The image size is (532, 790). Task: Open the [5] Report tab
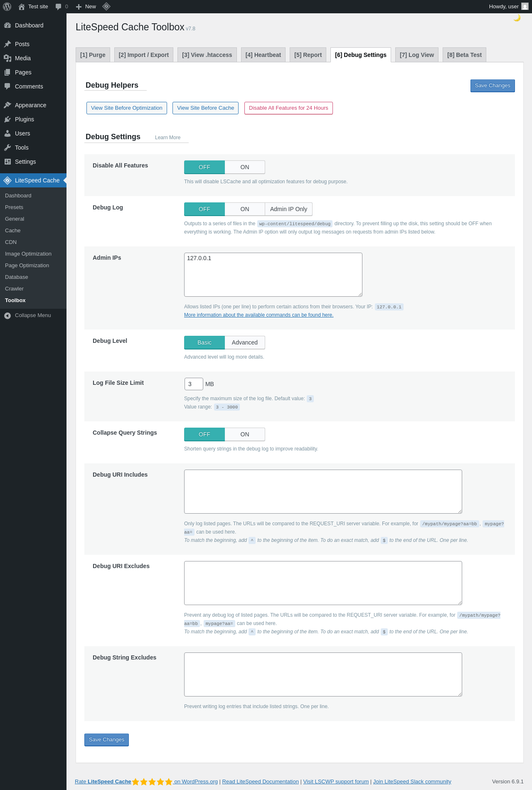click(308, 55)
